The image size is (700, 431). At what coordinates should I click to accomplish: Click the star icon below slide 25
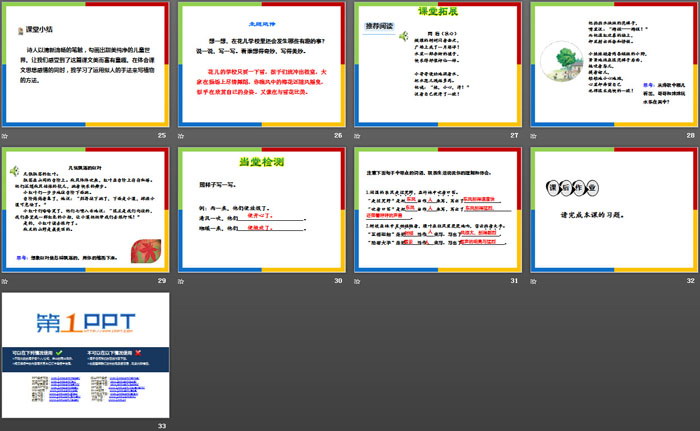point(4,136)
